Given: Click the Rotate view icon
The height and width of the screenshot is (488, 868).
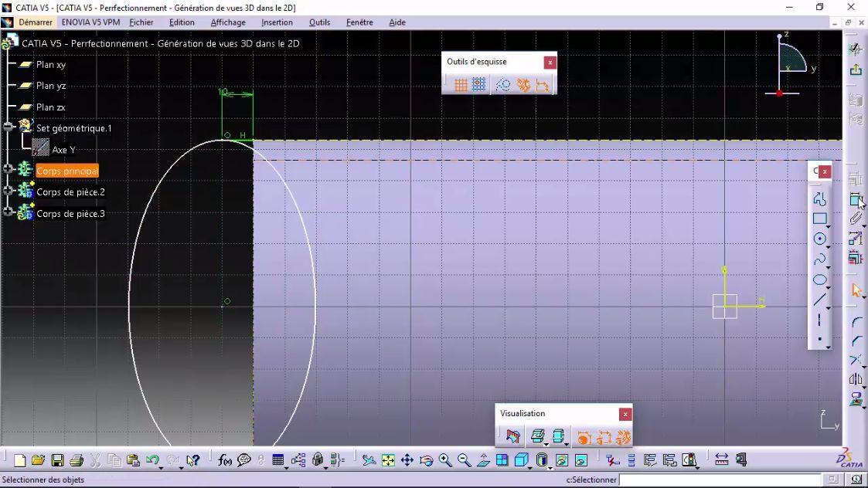Looking at the screenshot, I should tap(426, 460).
